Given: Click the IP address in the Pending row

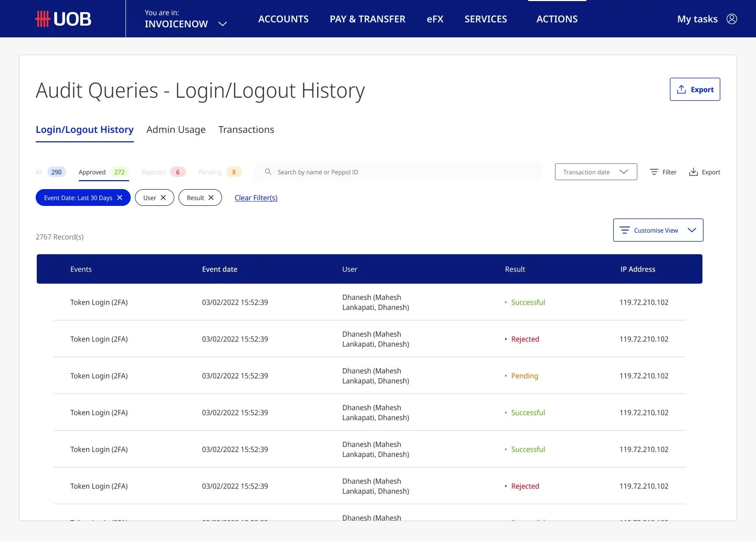Looking at the screenshot, I should (x=644, y=376).
